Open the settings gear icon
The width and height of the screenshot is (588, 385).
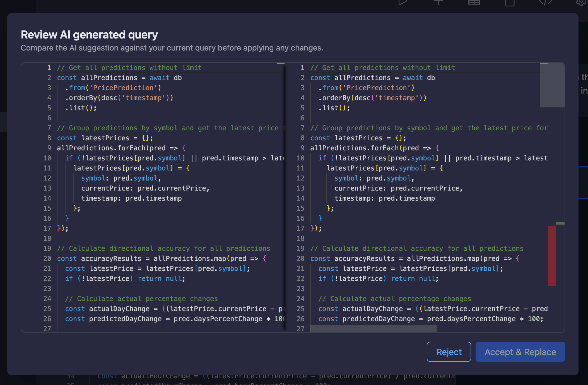point(581,3)
